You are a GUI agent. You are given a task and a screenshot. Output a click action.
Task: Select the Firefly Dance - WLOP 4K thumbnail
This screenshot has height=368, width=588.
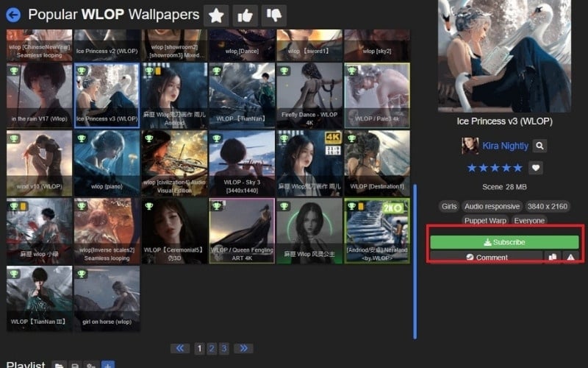309,96
